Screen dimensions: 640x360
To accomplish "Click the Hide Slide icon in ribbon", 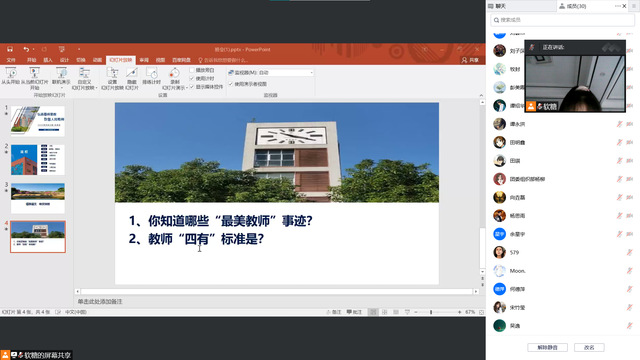I will (131, 73).
